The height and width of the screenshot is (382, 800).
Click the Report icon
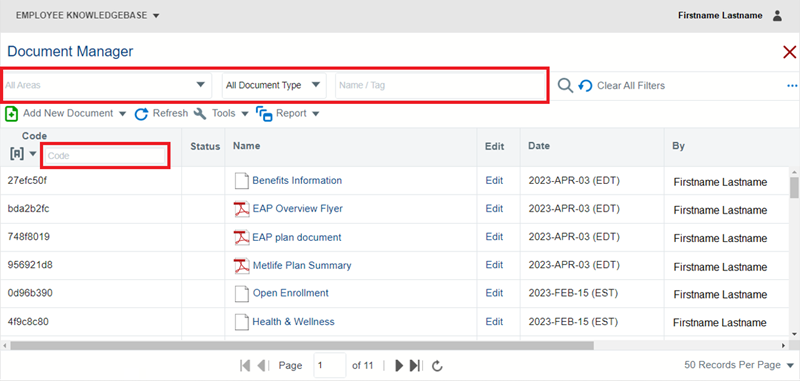click(264, 114)
